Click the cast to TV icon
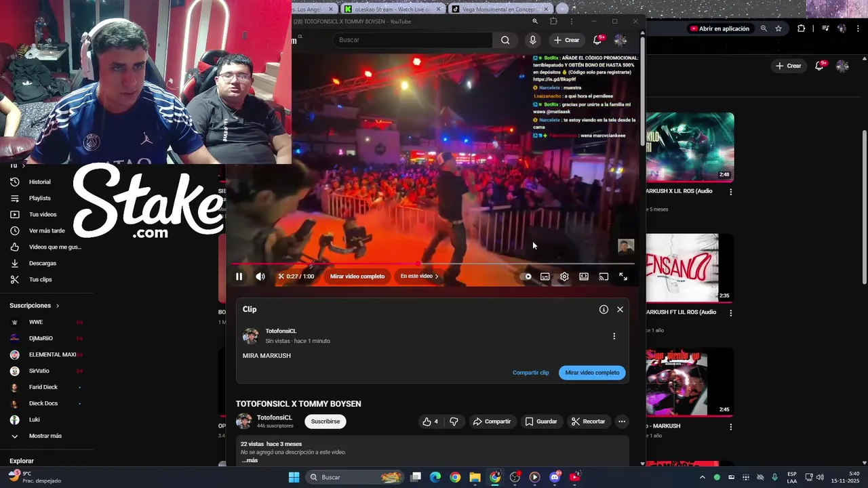 pyautogui.click(x=604, y=277)
